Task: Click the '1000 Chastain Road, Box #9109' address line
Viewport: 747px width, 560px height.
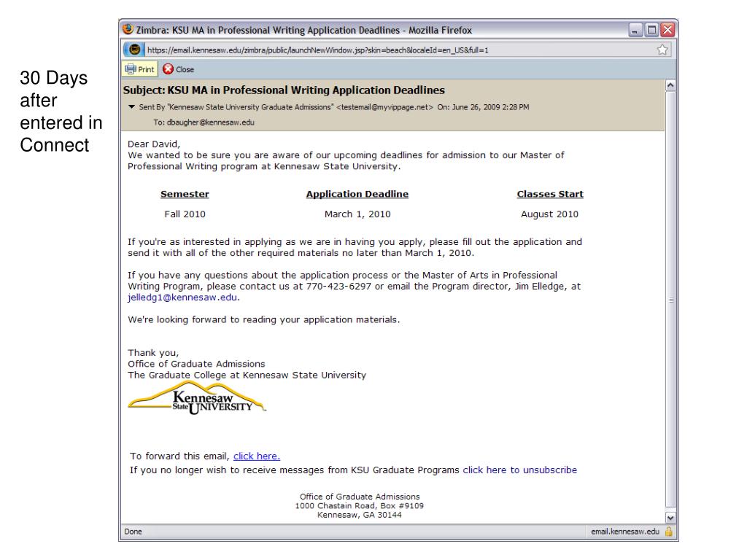Action: coord(359,506)
